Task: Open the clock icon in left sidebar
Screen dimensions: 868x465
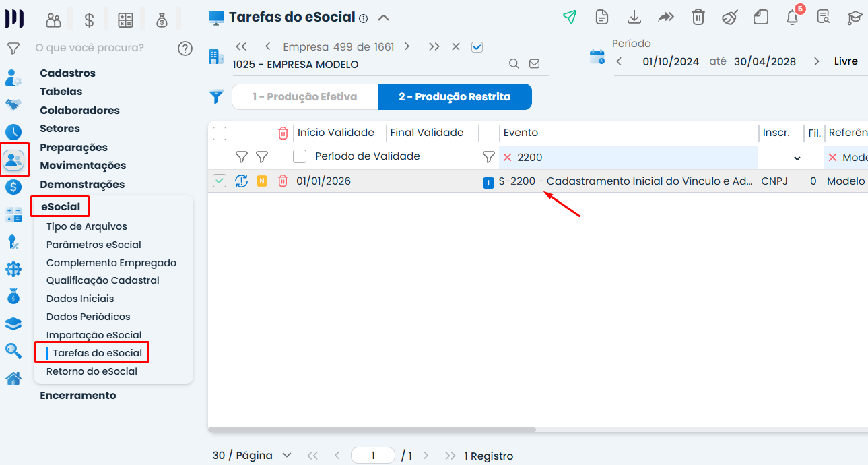Action: pos(13,132)
